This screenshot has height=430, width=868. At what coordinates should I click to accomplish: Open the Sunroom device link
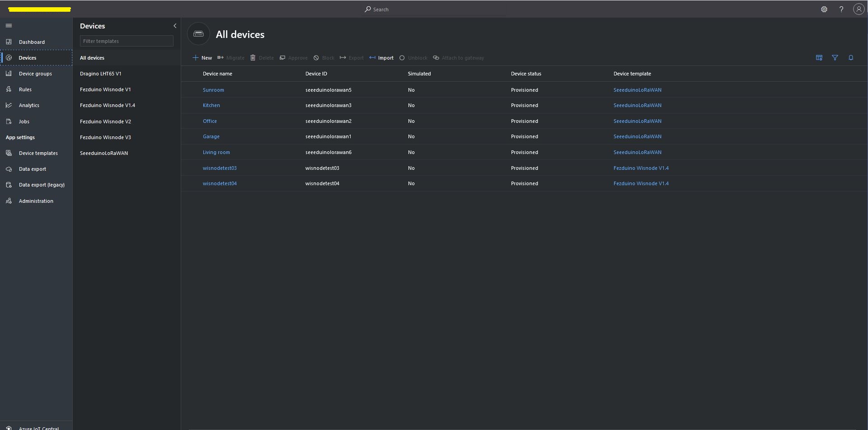[213, 90]
